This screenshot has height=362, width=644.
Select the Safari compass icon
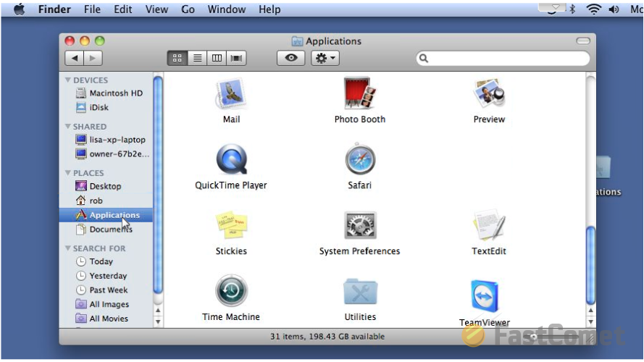point(360,159)
